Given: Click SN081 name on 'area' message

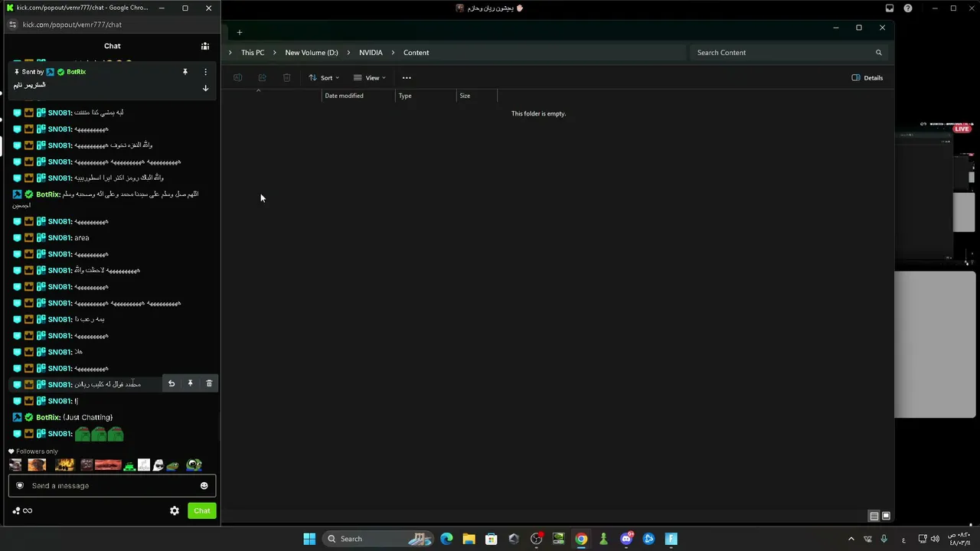Looking at the screenshot, I should [59, 237].
